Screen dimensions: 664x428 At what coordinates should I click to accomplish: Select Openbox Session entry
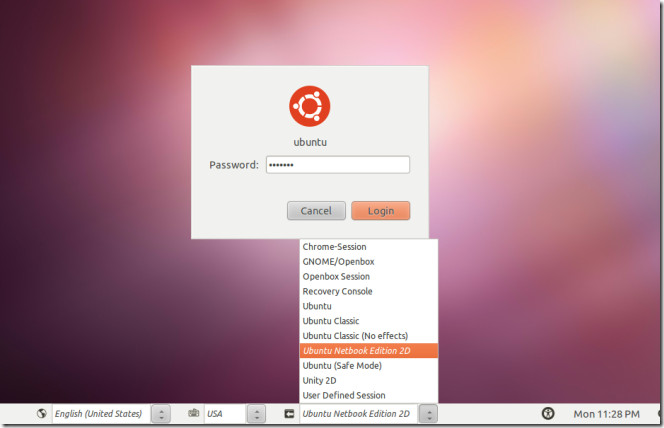pyautogui.click(x=368, y=276)
